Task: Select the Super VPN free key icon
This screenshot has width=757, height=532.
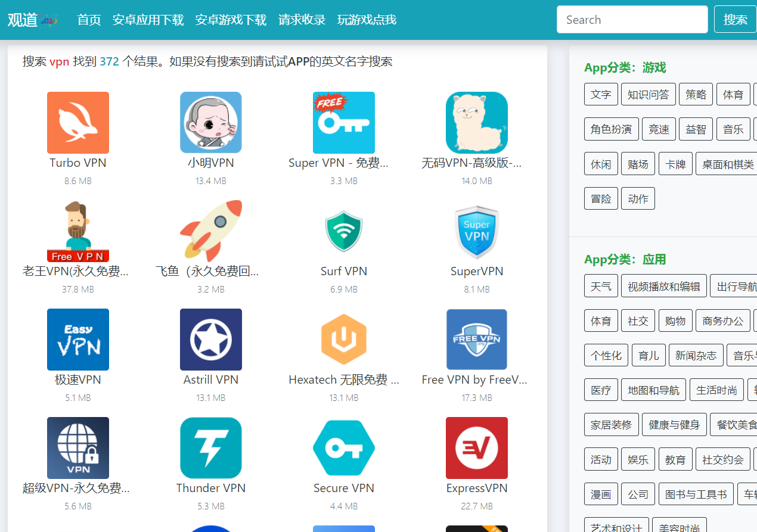Action: coord(344,123)
